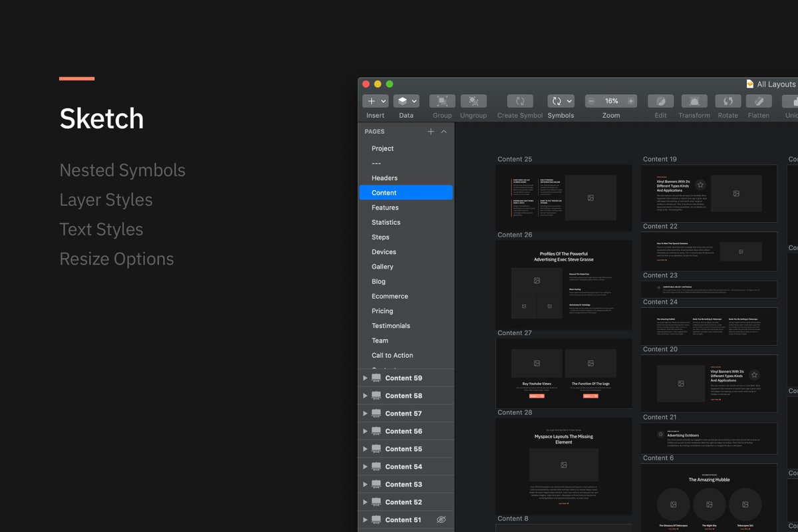Expand the Content 55 layer triangle

[365, 449]
